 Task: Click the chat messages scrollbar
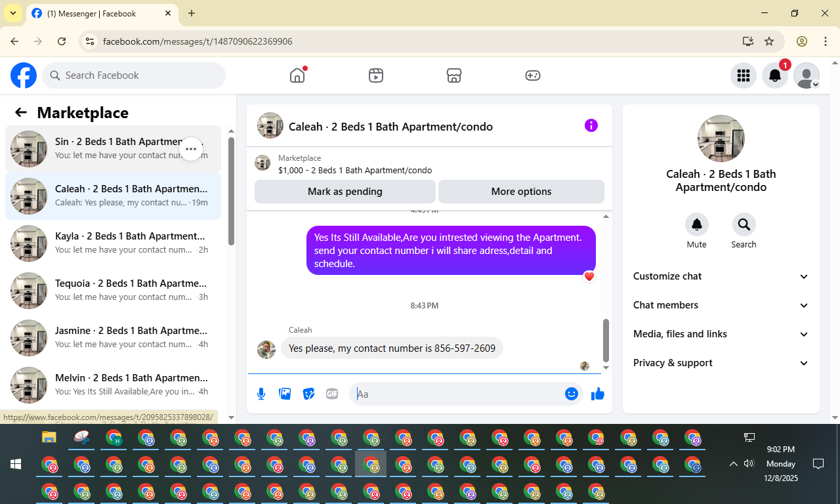[606, 340]
